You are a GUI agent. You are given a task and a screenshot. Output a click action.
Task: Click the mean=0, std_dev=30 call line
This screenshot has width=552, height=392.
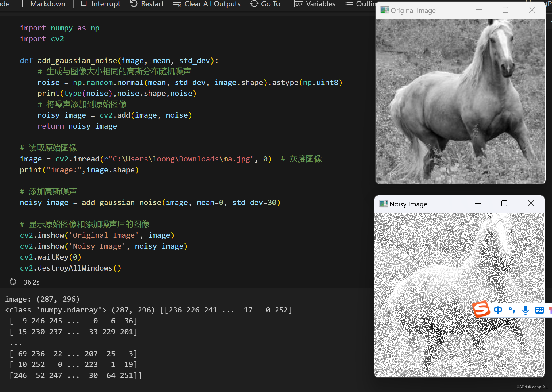pos(150,202)
